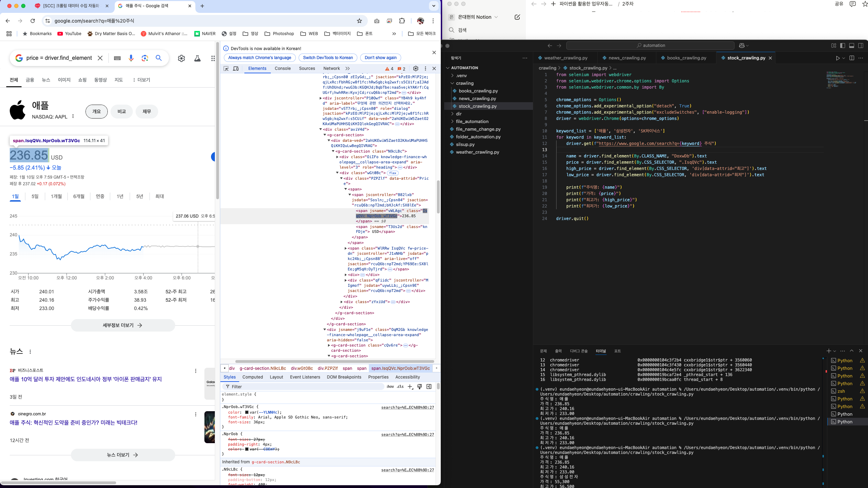Open the Chrome profile avatar

(x=421, y=21)
